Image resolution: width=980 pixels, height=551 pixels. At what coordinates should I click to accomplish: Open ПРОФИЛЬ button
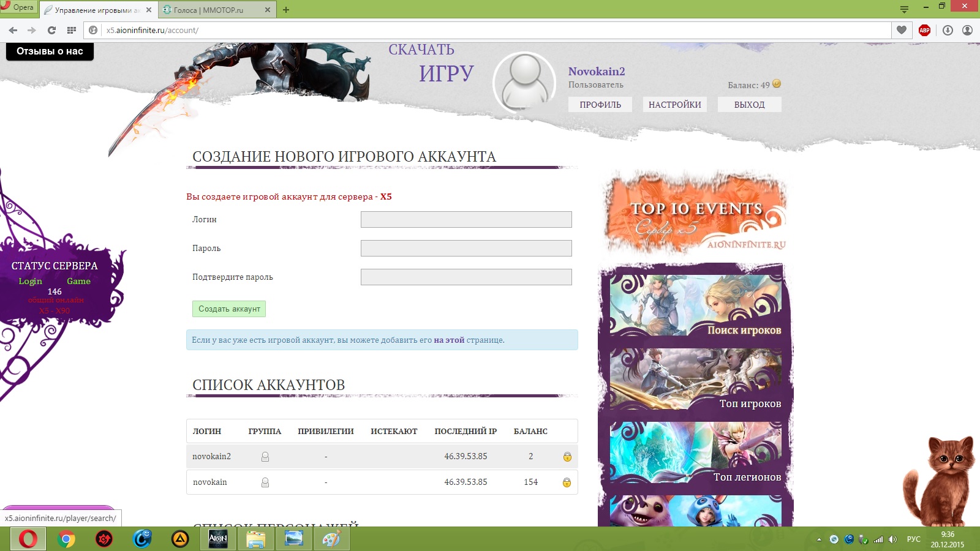[x=600, y=105]
